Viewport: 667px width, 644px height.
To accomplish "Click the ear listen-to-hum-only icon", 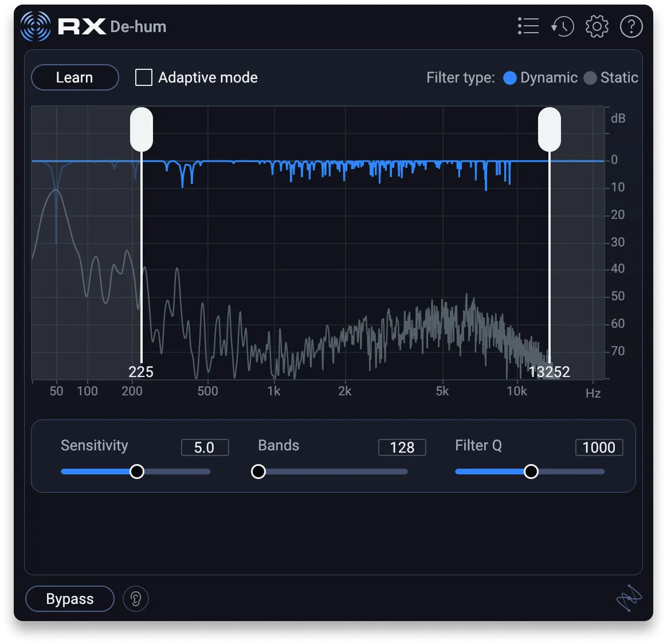I will click(x=136, y=599).
